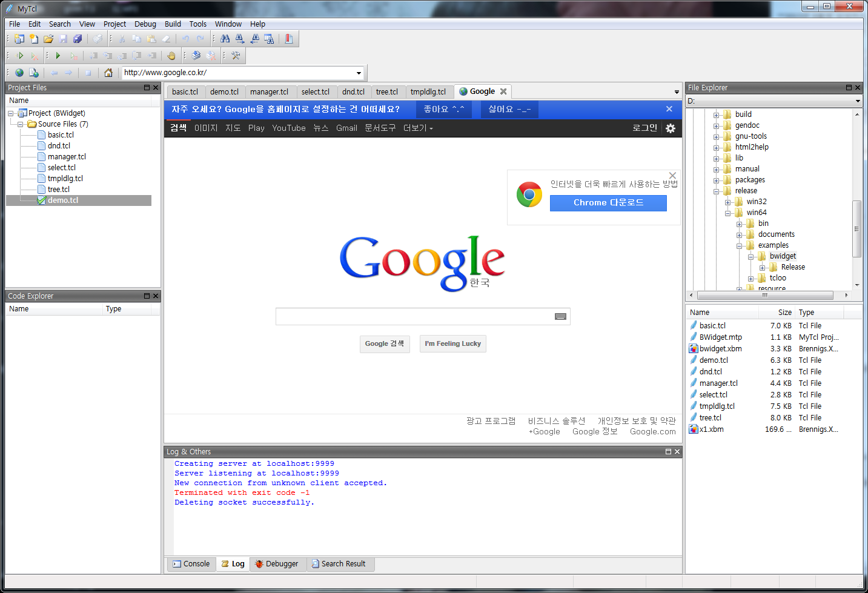Click the Gmail link in Google bar
Screen dimensions: 868x593
[346, 128]
